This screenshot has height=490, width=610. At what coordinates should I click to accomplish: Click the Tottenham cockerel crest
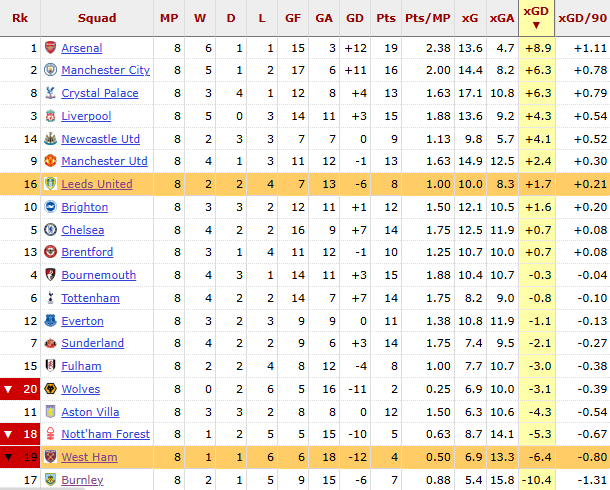coord(50,298)
